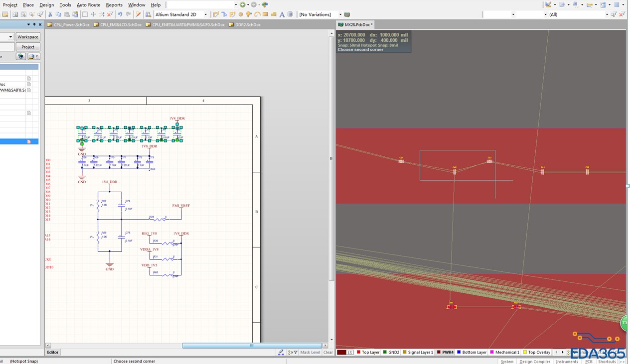The image size is (633, 364).
Task: Click the Cross Probe pencil icon
Action: (138, 14)
